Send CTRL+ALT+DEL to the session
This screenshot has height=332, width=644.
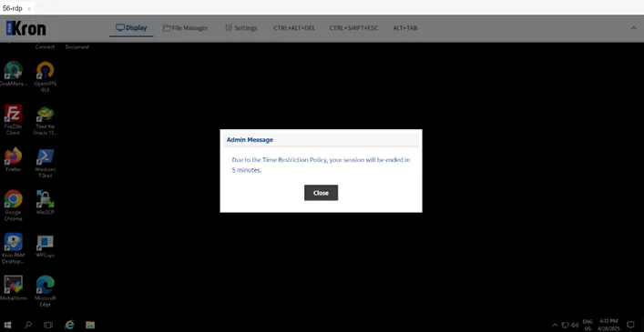(294, 28)
